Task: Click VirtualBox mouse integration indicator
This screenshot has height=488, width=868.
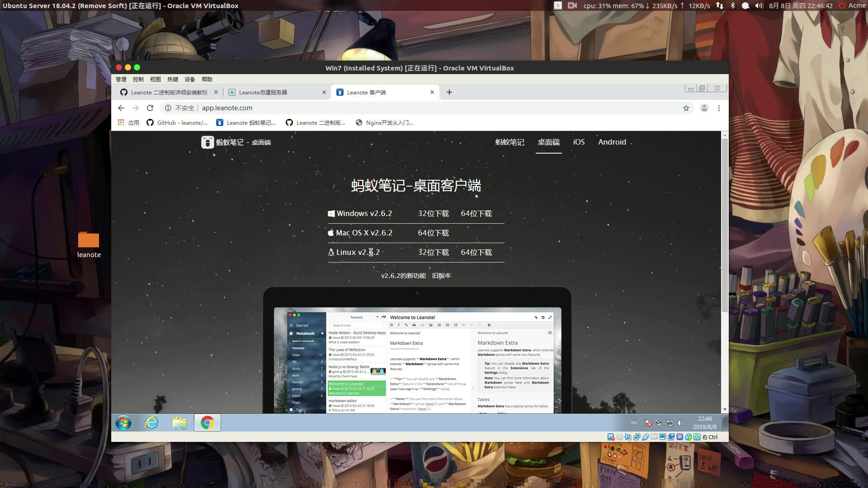Action: click(688, 437)
